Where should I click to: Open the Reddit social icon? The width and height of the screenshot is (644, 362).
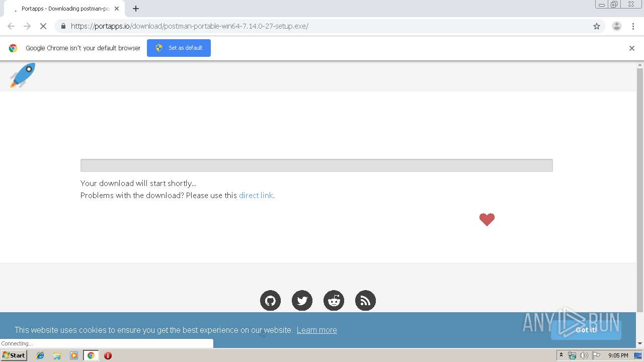[334, 301]
